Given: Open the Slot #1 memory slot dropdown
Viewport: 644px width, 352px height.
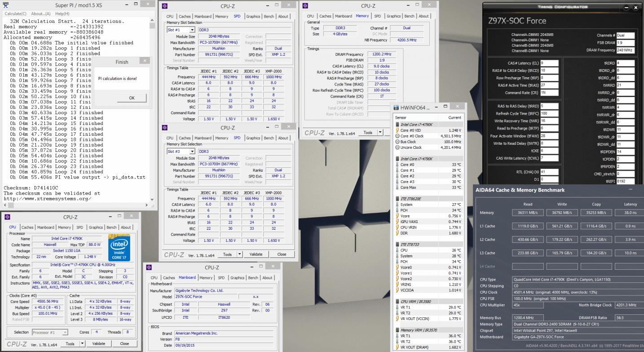Looking at the screenshot, I should pos(193,30).
